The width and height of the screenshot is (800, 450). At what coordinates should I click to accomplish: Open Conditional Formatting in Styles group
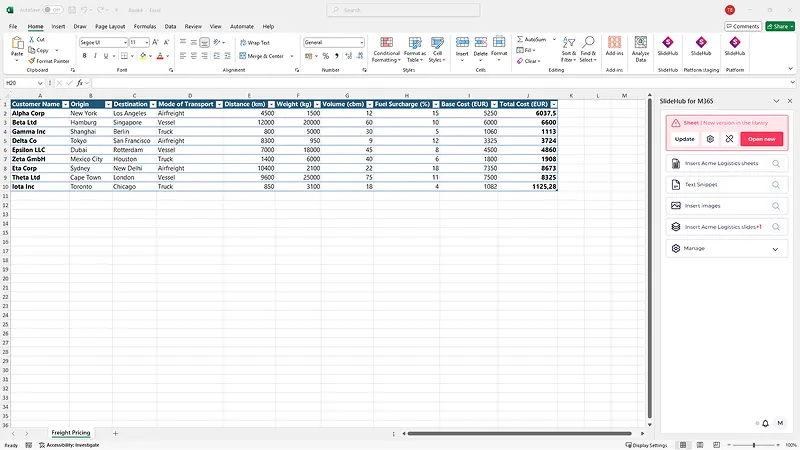tap(386, 49)
